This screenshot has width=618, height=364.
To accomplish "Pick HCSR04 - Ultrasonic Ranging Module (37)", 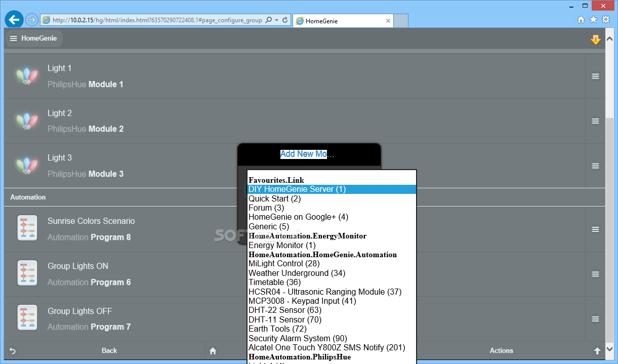I will pos(332,292).
